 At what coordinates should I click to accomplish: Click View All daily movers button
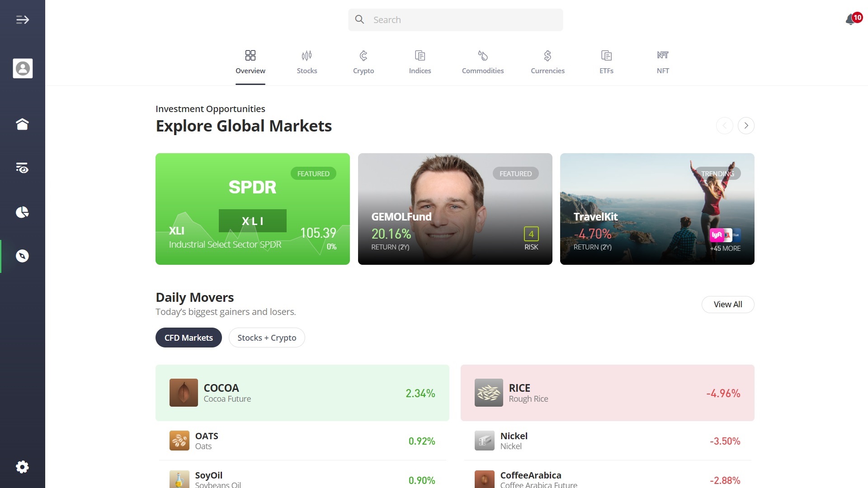click(x=727, y=304)
